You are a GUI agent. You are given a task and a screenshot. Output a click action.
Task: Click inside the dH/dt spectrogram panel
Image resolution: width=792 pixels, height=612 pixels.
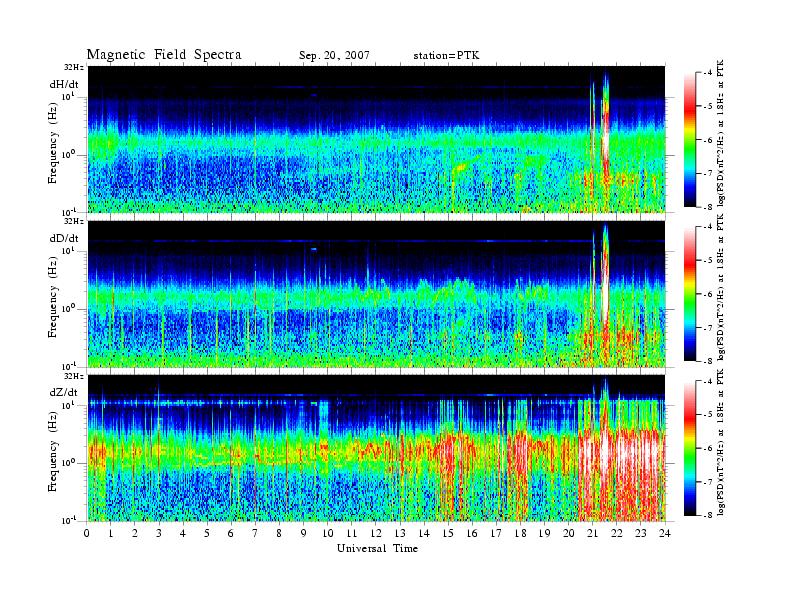pyautogui.click(x=376, y=139)
